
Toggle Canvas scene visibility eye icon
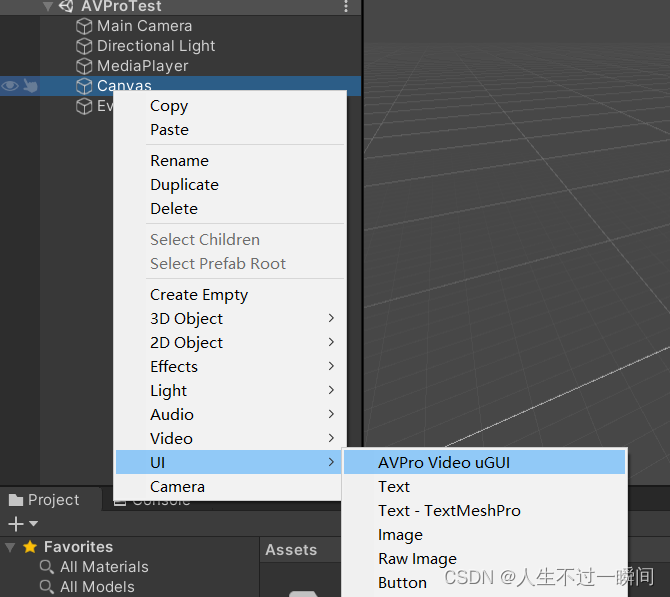pyautogui.click(x=10, y=86)
